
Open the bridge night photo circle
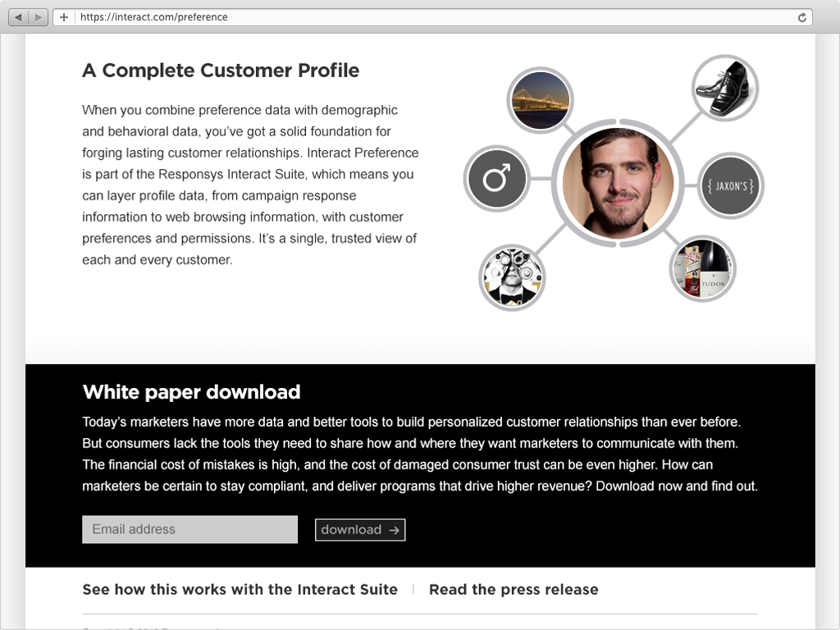[x=540, y=100]
